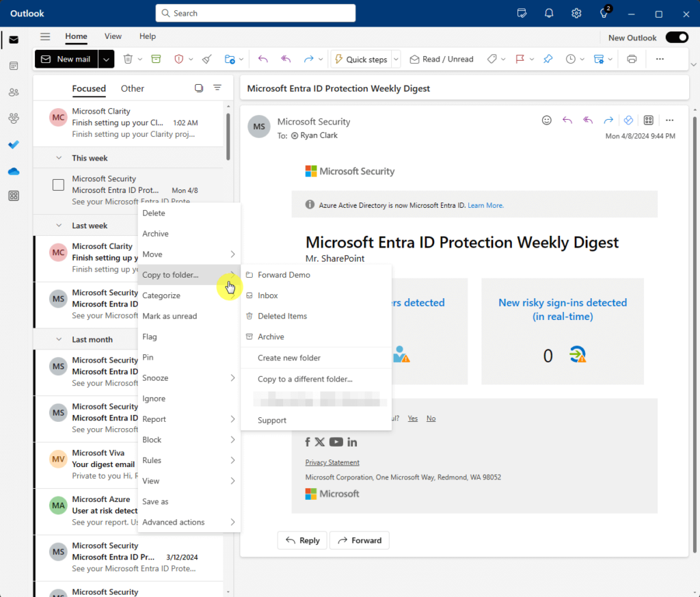Open the To Do checkmark app

pyautogui.click(x=14, y=145)
